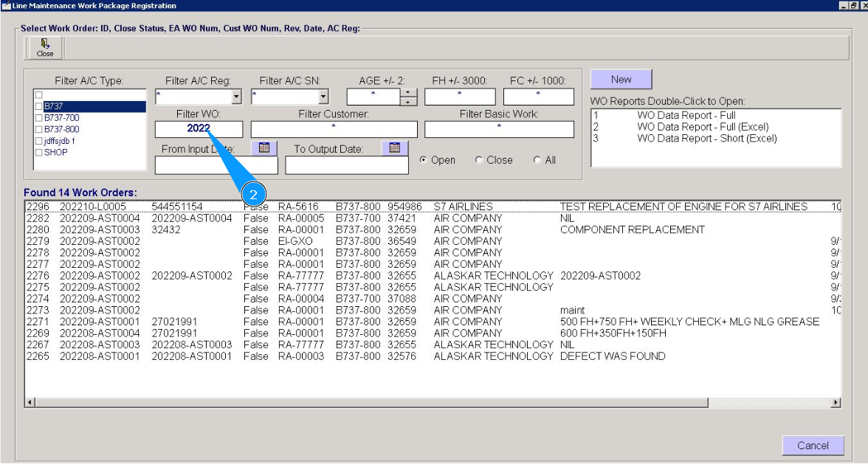Image resolution: width=868 pixels, height=464 pixels.
Task: Select work order row 2273 maint
Action: click(x=433, y=311)
